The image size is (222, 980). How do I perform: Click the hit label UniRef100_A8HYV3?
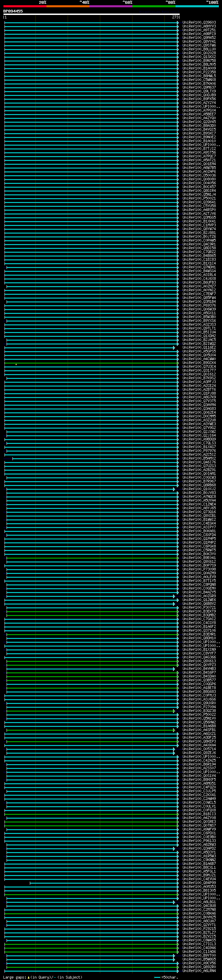[199, 26]
